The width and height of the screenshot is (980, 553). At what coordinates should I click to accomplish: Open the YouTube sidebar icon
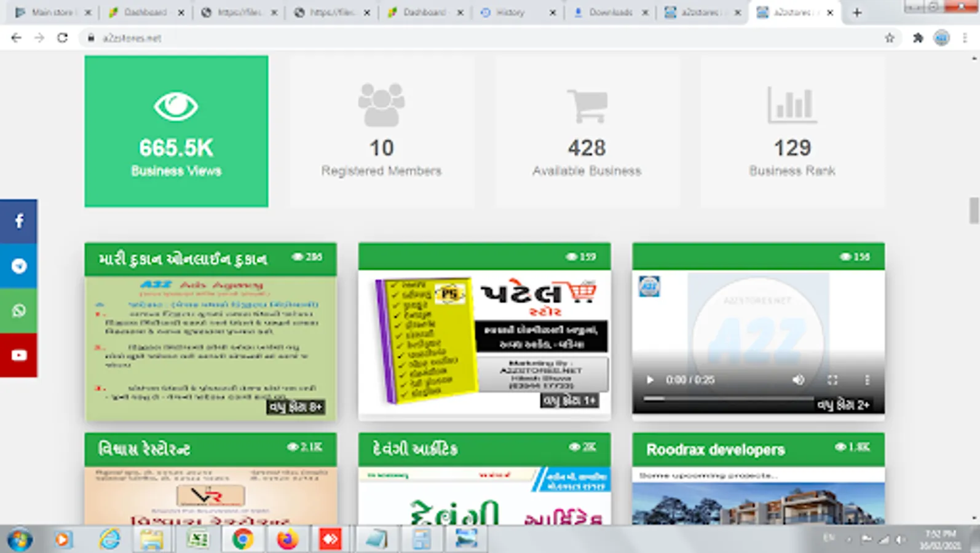point(18,355)
